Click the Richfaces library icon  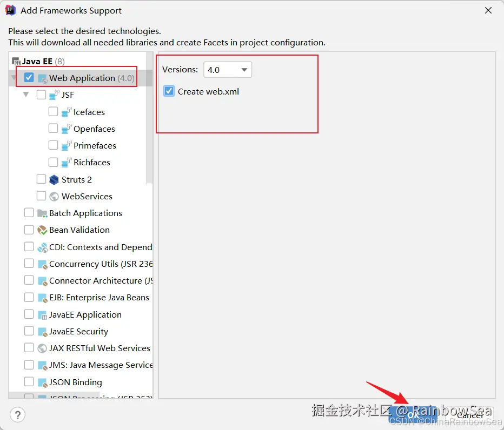[66, 162]
